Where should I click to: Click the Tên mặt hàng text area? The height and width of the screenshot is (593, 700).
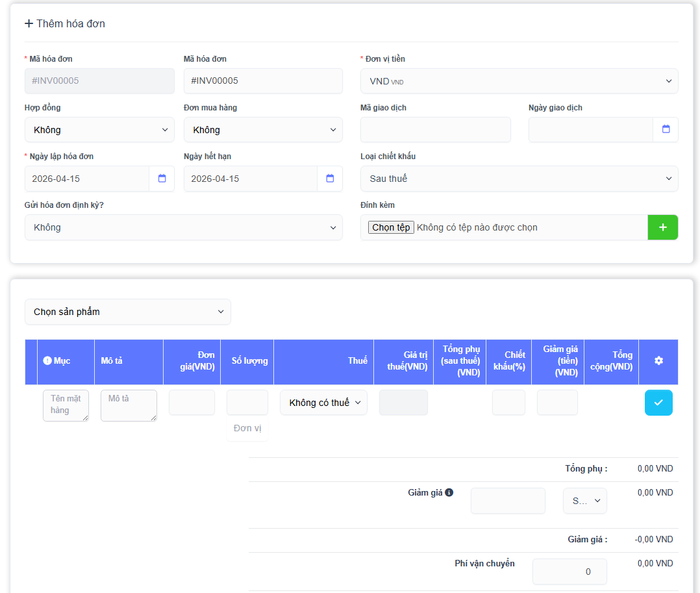tap(66, 405)
